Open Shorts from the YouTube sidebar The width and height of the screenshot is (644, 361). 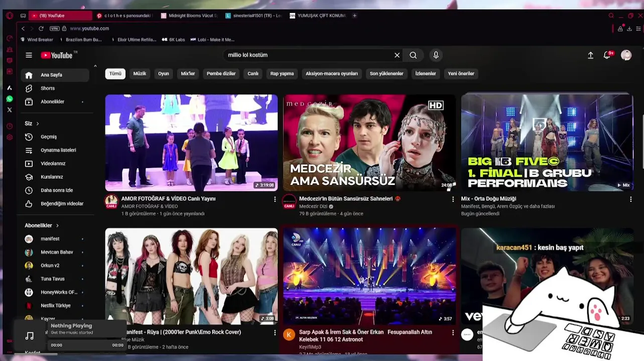55,88
